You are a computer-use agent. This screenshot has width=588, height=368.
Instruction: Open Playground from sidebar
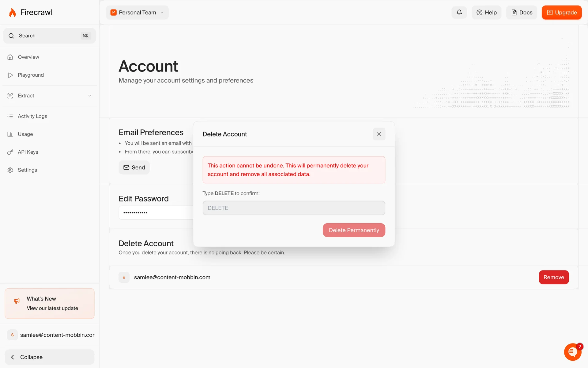[31, 75]
